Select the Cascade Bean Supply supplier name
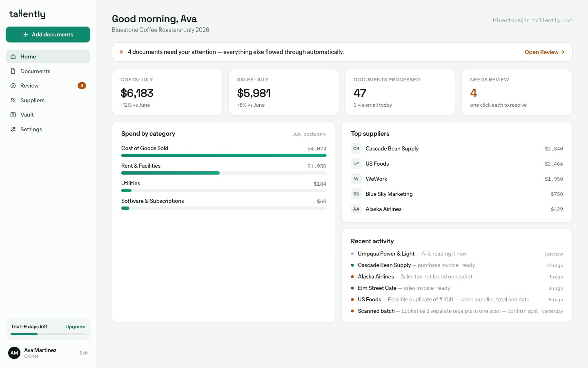 392,149
